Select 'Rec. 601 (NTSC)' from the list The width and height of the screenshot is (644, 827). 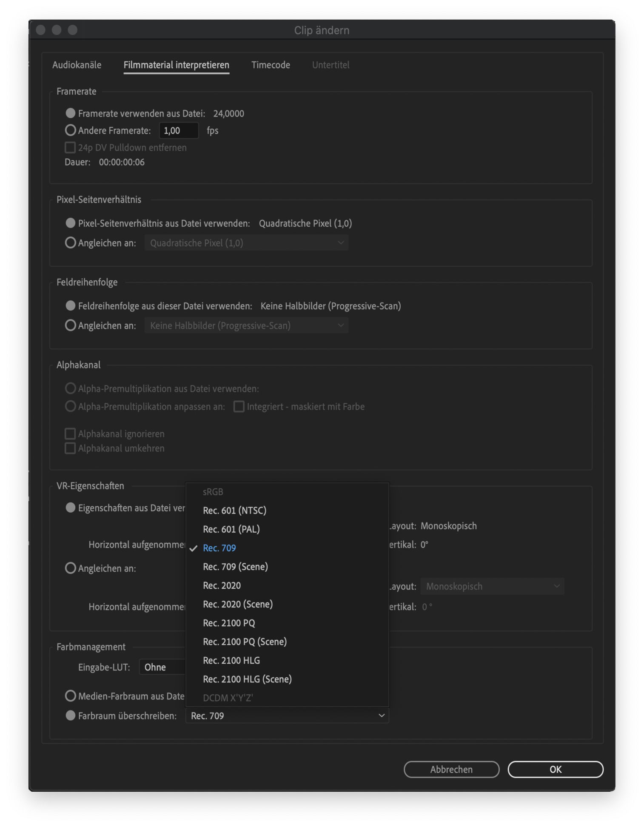tap(235, 510)
